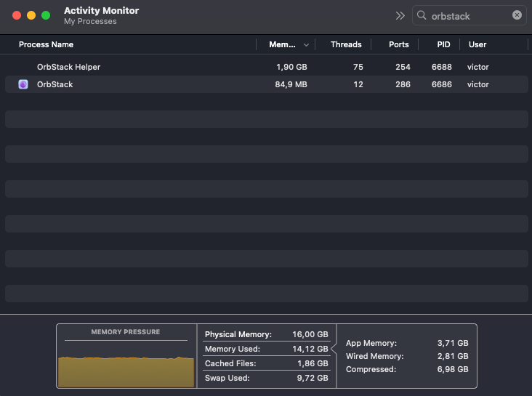Click the My Processes subtitle
532x396 pixels.
[x=90, y=21]
